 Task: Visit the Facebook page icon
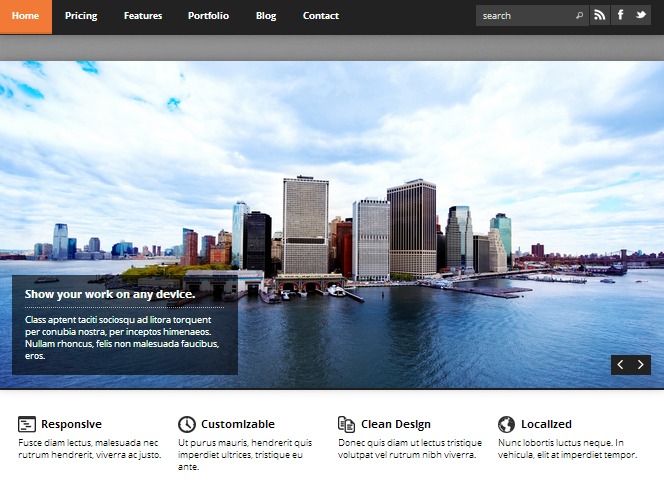pos(620,15)
